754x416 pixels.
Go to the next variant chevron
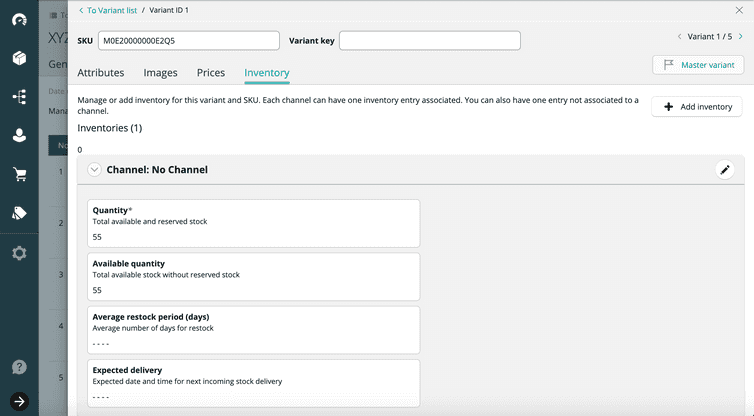pyautogui.click(x=740, y=37)
